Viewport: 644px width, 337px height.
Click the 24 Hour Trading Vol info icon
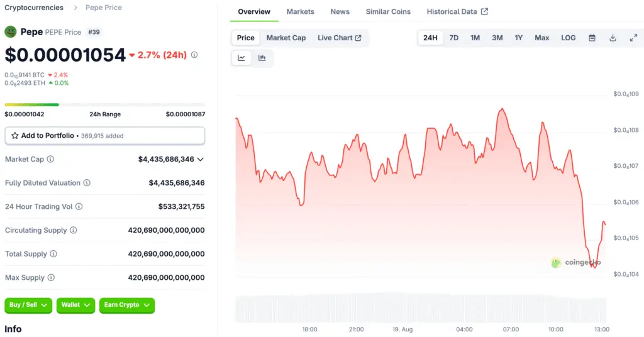(79, 206)
